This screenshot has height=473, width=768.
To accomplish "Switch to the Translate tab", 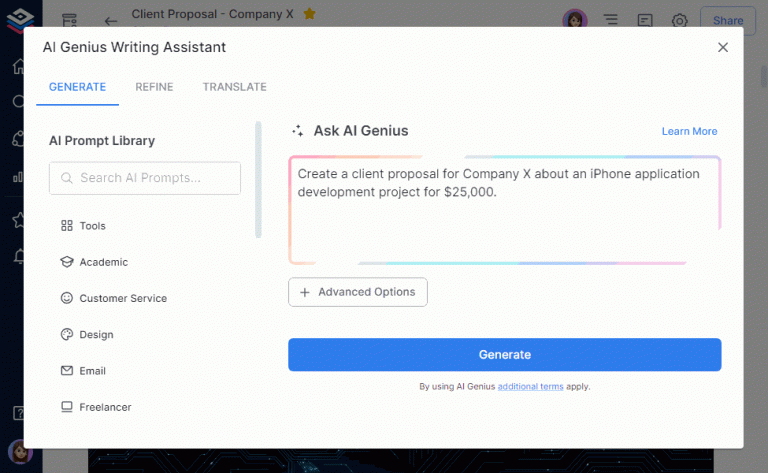I will tap(234, 87).
